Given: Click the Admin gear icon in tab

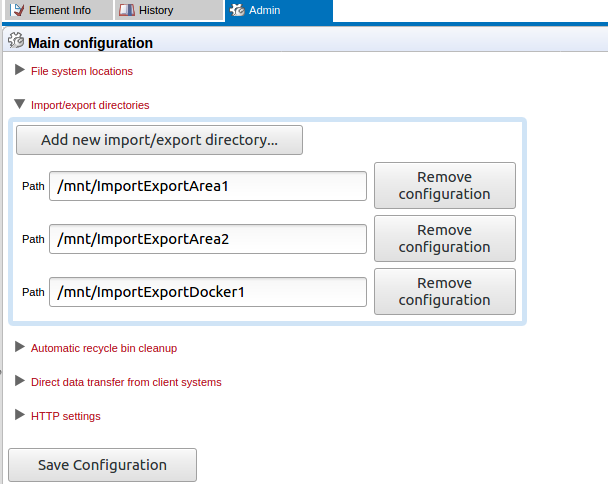Looking at the screenshot, I should (237, 10).
